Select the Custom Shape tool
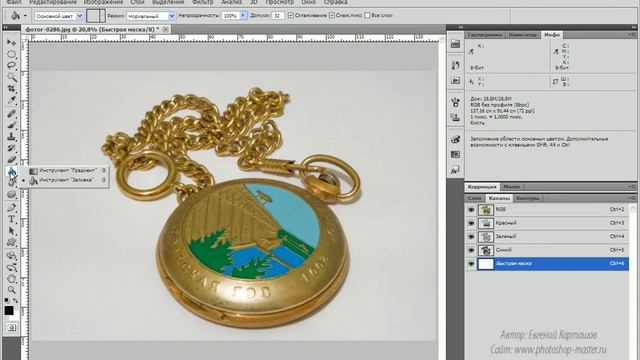The image size is (640, 360). (11, 242)
